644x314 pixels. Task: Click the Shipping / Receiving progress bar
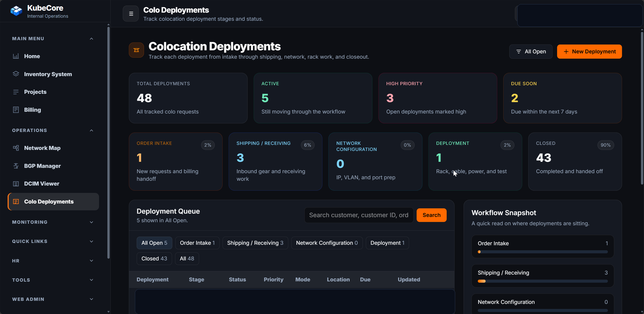[543, 281]
